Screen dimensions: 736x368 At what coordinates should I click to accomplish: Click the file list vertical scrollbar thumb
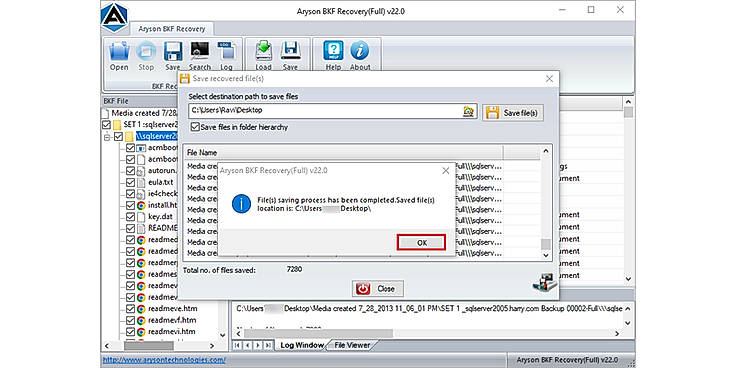[x=546, y=244]
